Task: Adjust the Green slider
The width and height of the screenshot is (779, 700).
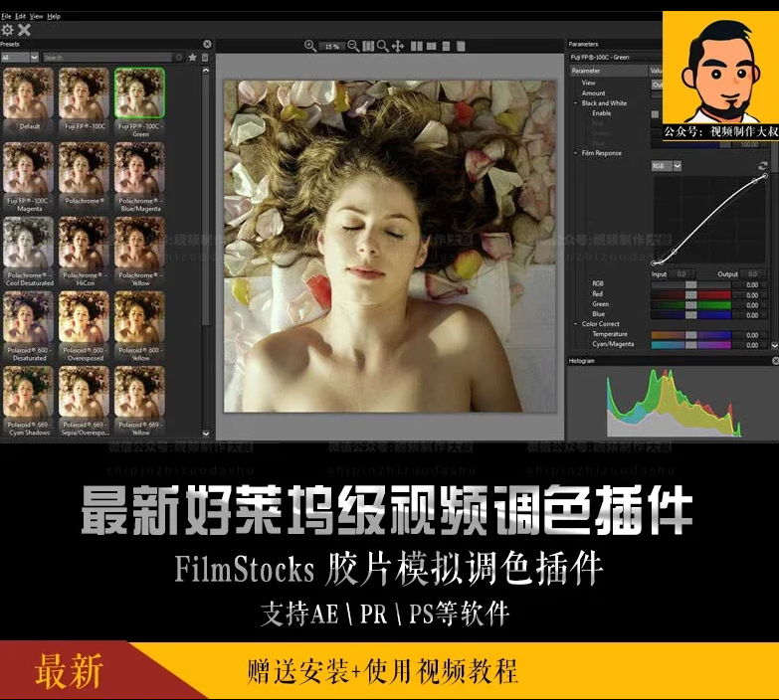Action: click(691, 305)
